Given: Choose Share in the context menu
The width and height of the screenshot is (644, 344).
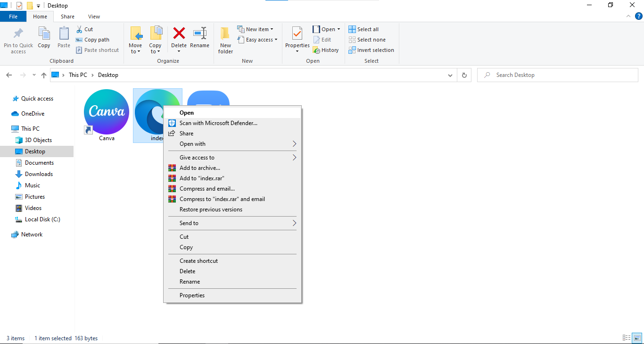Looking at the screenshot, I should 232,134.
